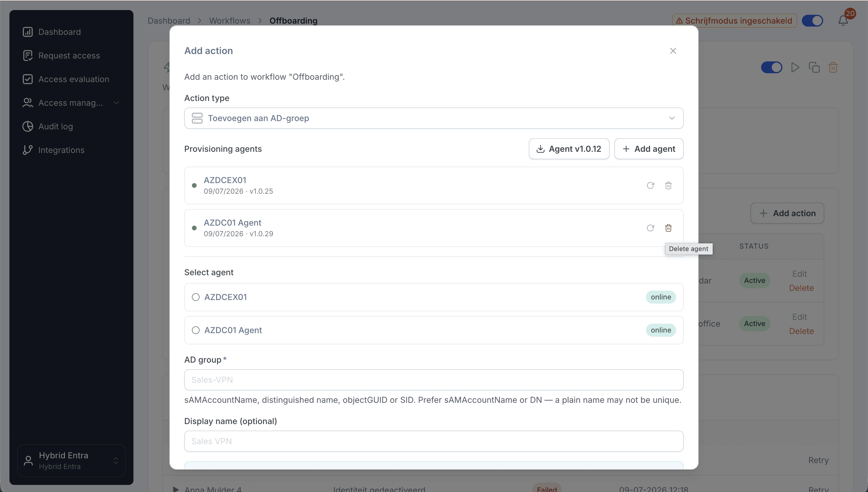Refresh the AZDCEX01 provisioning agent
Viewport: 868px width, 492px height.
[x=650, y=185]
